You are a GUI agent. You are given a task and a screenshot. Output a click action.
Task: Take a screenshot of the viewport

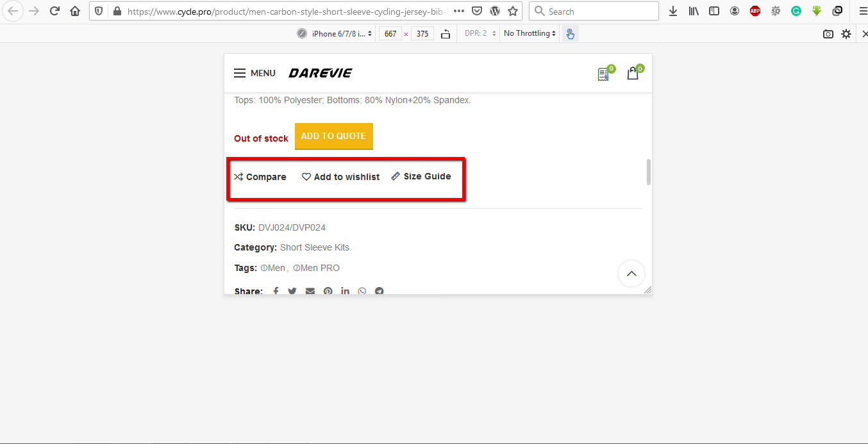point(828,34)
